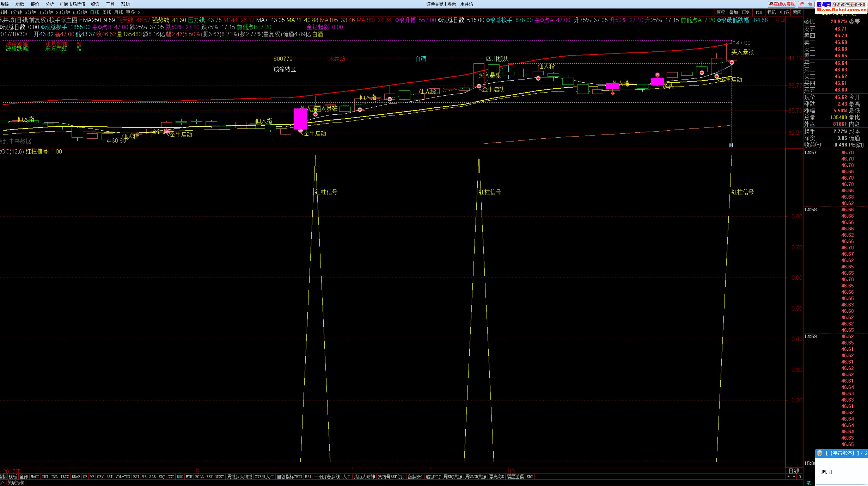
Task: Select the 周线多头均线 indicator tab
Action: coord(240,477)
